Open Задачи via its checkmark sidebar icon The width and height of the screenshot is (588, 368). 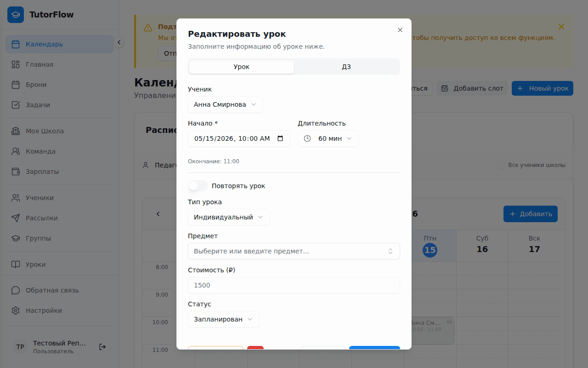pos(16,105)
